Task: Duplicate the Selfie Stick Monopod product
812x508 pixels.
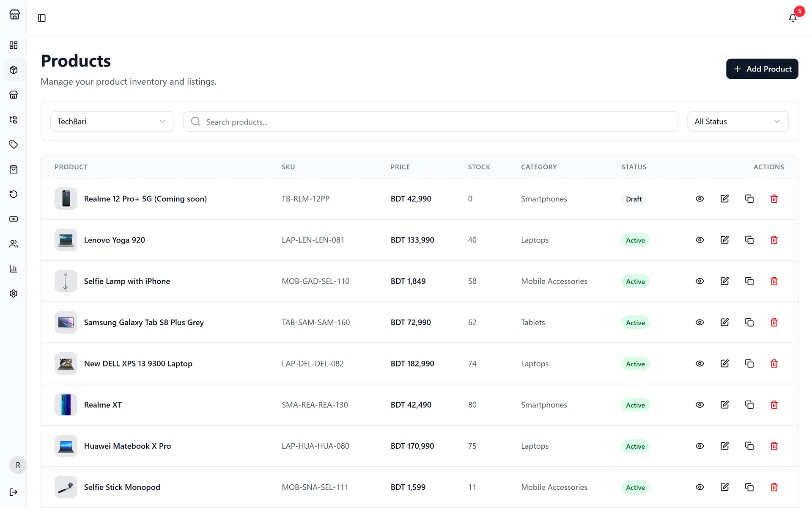Action: point(749,487)
